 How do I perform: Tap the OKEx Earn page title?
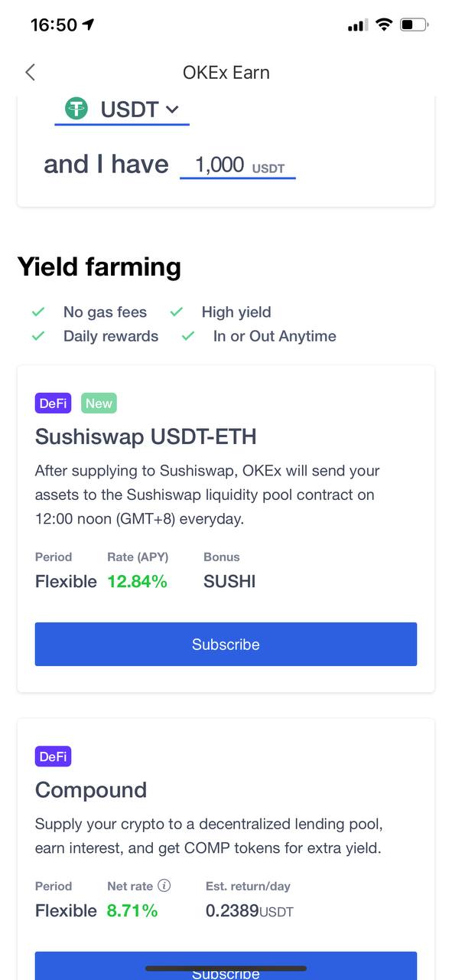coord(226,72)
